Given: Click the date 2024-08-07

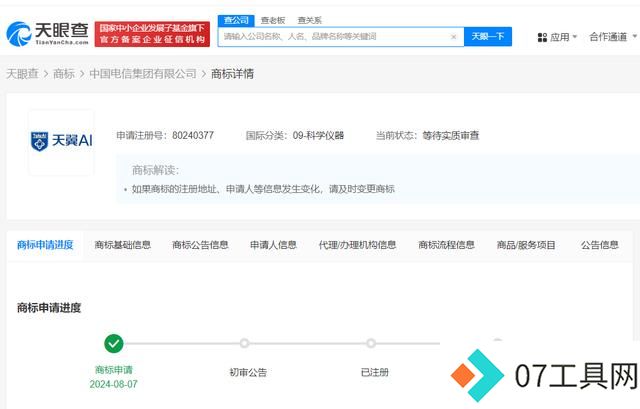Looking at the screenshot, I should (x=113, y=384).
